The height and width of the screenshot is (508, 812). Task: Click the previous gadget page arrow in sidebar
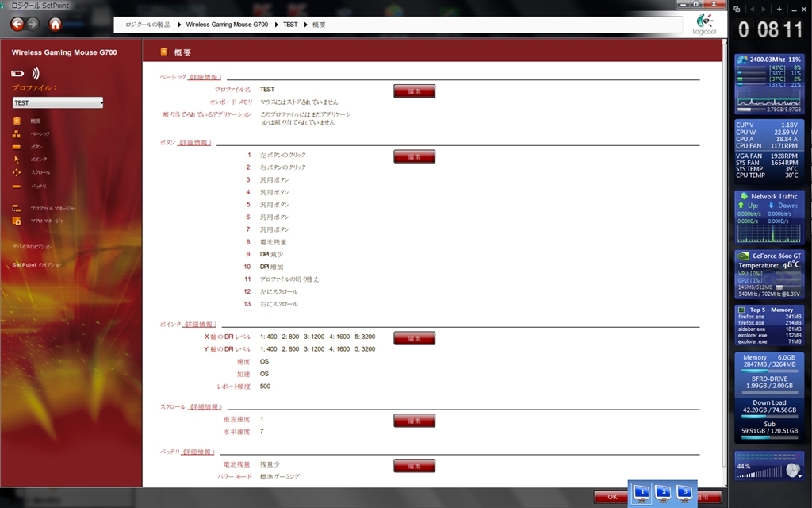pyautogui.click(x=752, y=10)
